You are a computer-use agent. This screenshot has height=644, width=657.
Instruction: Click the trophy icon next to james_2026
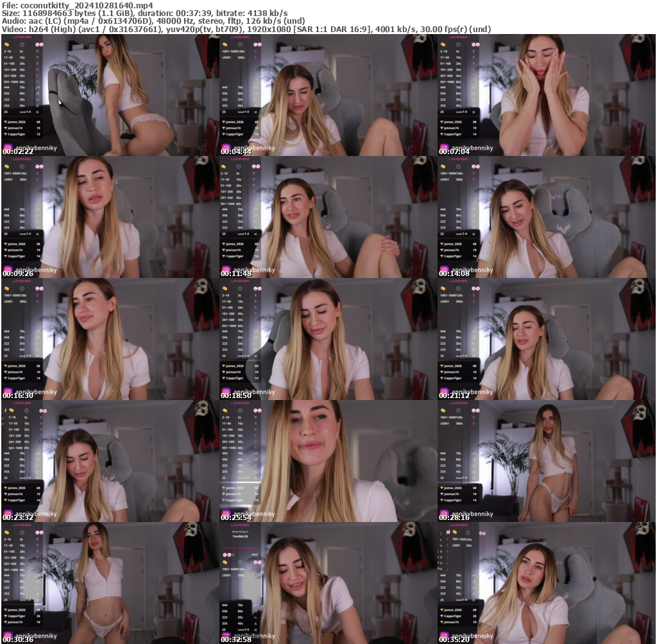pos(7,121)
